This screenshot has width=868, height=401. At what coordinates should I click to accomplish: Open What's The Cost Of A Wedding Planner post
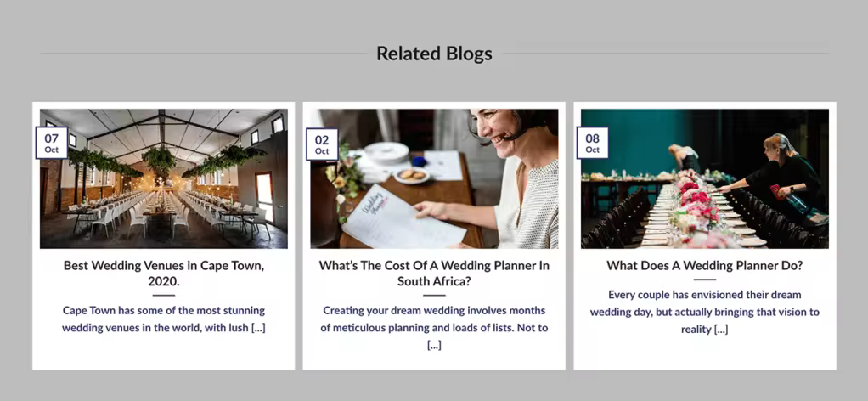[x=434, y=273]
